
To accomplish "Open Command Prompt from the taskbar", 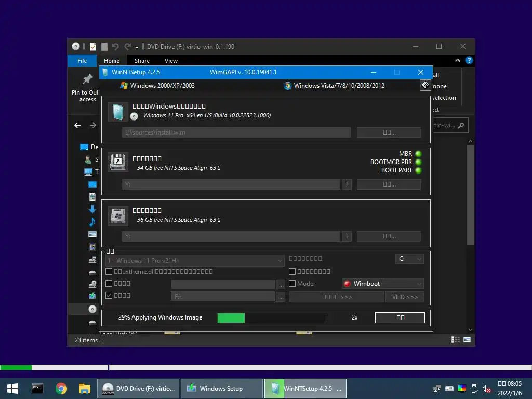I will (x=37, y=389).
